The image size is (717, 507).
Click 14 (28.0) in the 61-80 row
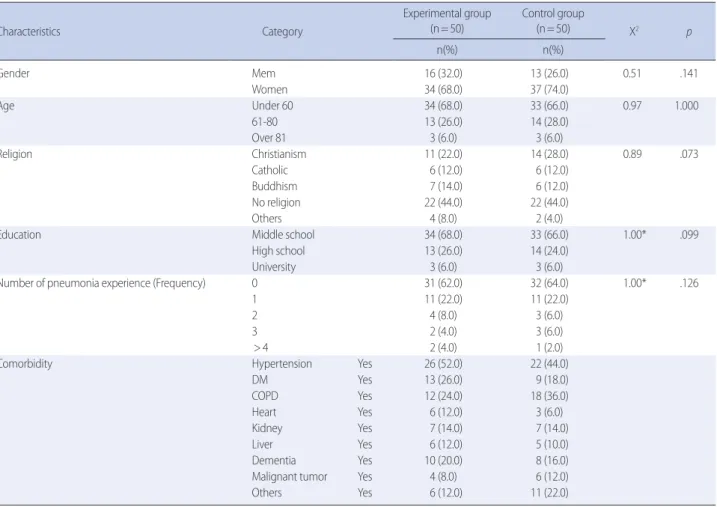tap(549, 122)
